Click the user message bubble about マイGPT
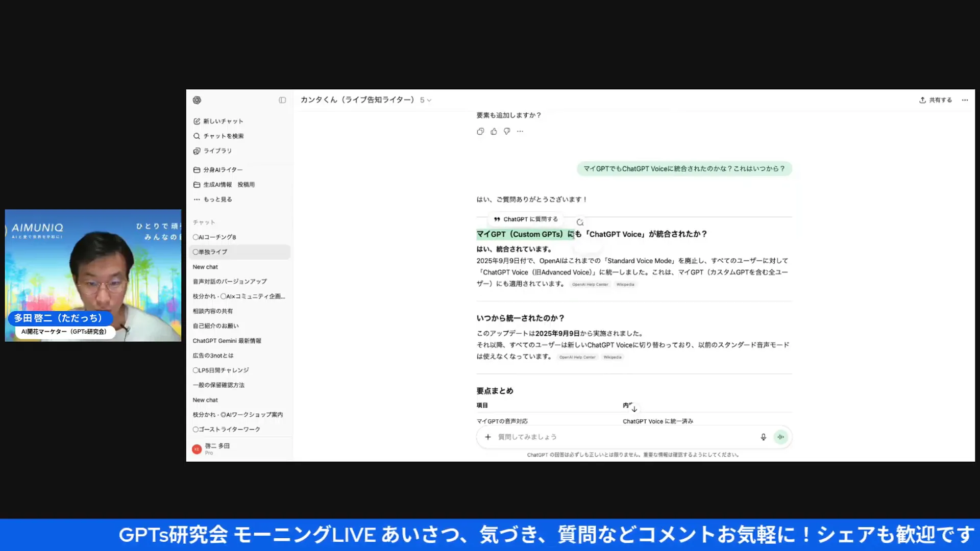 click(x=684, y=168)
